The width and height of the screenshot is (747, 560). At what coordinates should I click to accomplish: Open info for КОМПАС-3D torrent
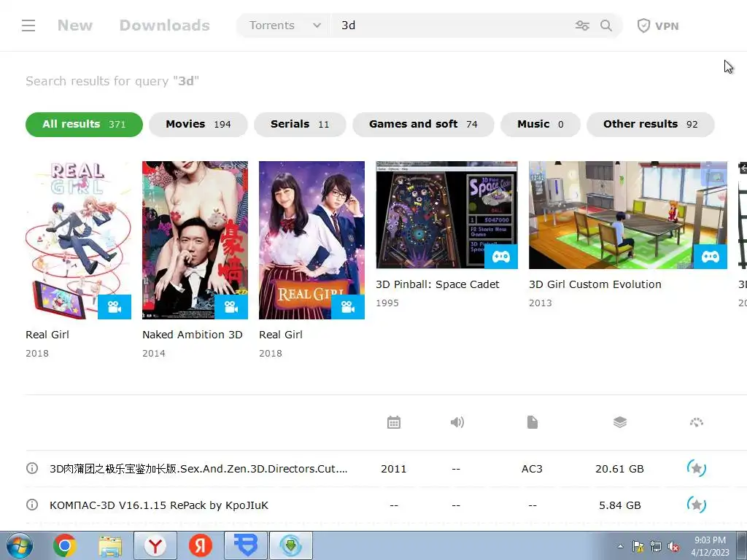tap(32, 505)
